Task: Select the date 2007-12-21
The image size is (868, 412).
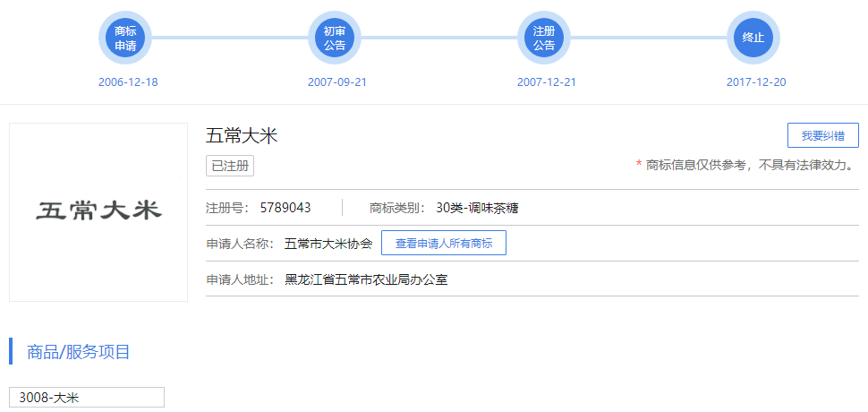Action: [547, 82]
